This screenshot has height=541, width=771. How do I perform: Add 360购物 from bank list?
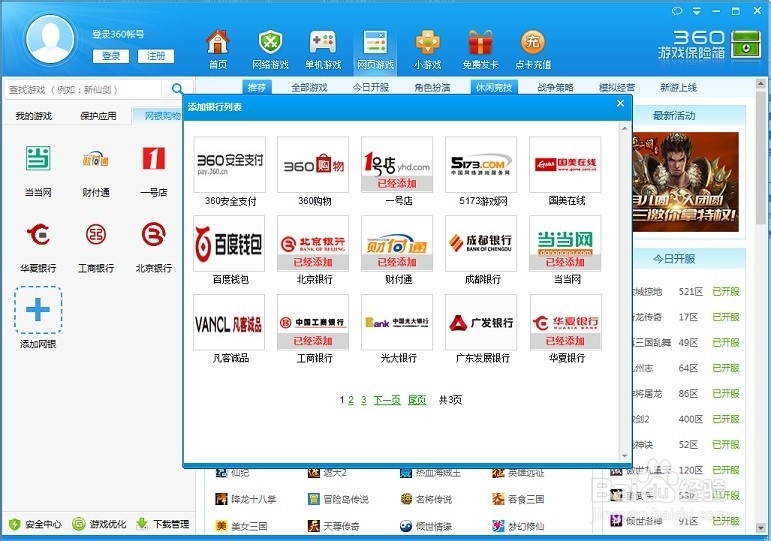tap(313, 164)
